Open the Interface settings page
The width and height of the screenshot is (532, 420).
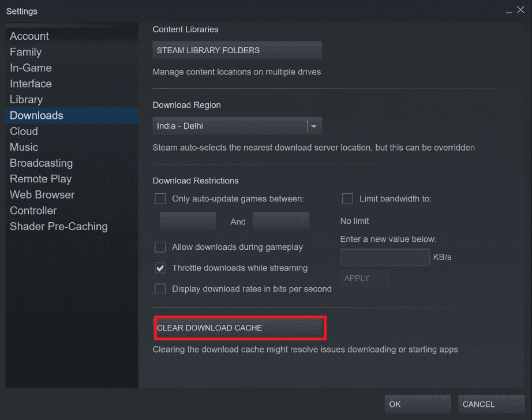coord(31,84)
